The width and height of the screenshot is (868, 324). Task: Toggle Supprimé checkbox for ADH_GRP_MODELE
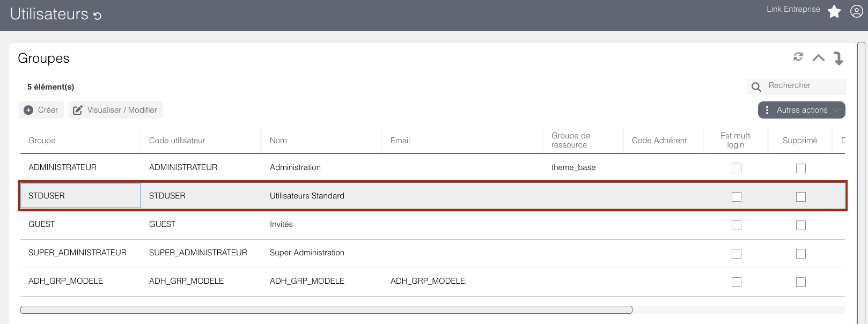(801, 282)
